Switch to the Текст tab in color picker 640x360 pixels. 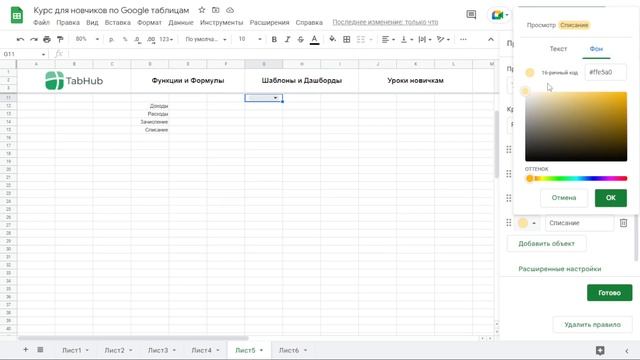(558, 49)
